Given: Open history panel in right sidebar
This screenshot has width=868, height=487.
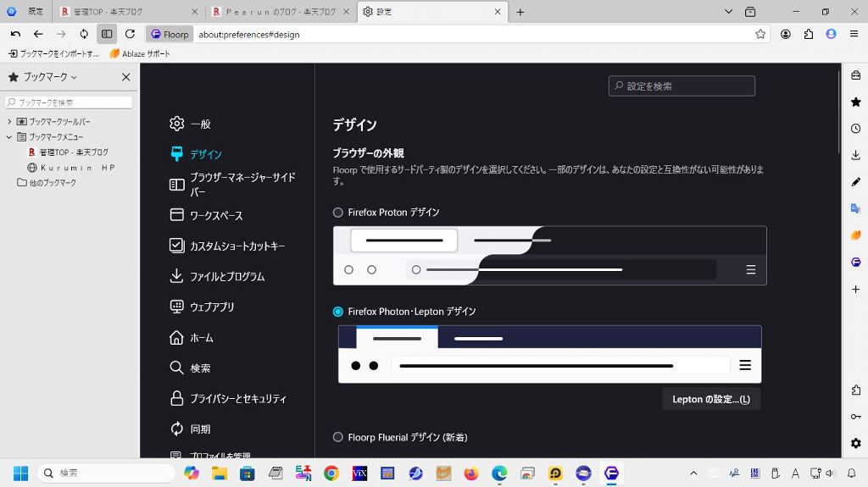Looking at the screenshot, I should (x=855, y=129).
